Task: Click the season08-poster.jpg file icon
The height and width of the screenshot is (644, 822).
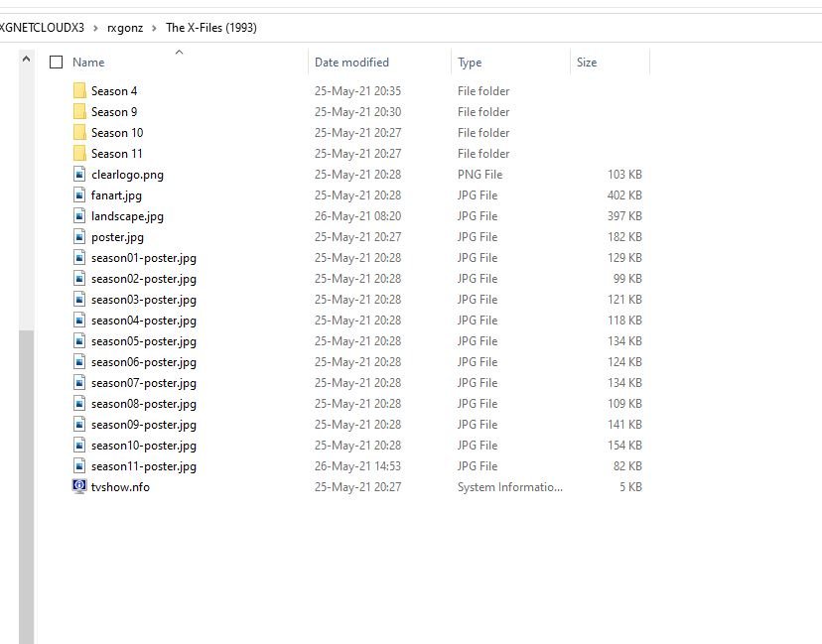Action: point(79,404)
